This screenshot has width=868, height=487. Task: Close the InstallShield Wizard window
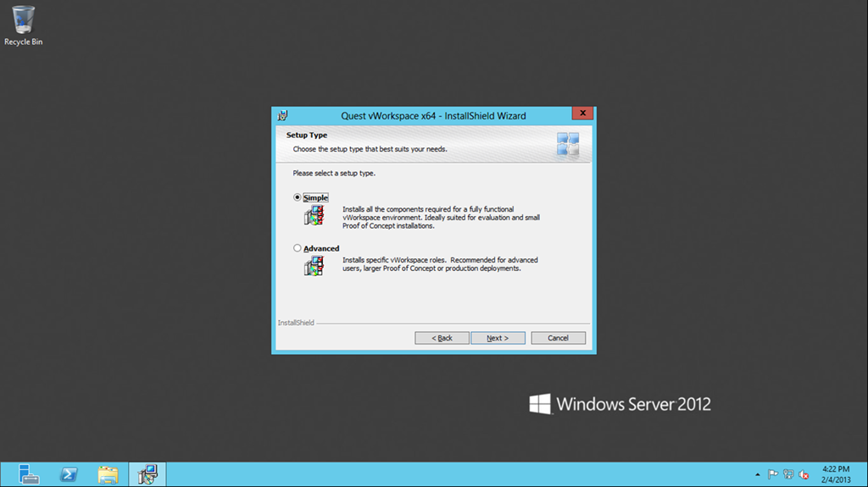click(582, 113)
